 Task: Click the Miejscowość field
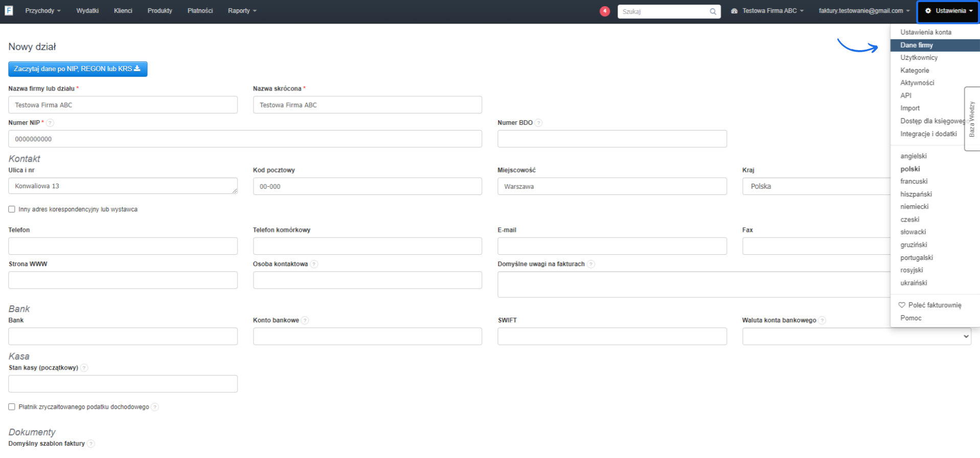coord(612,186)
